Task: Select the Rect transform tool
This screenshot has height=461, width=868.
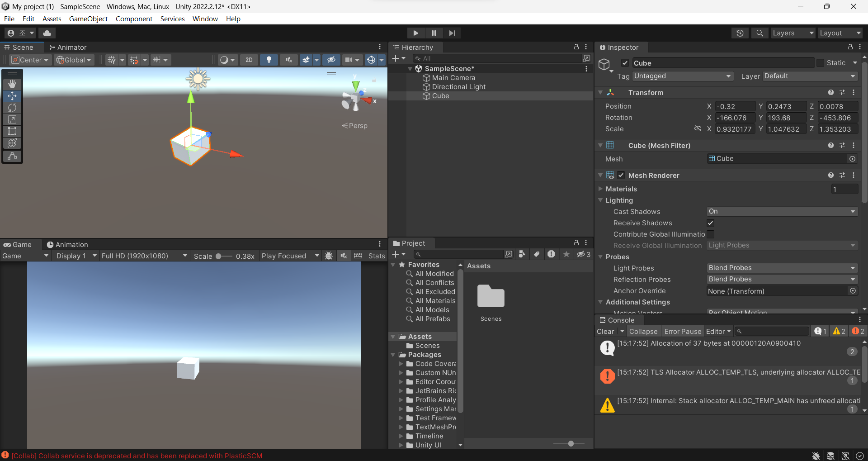Action: (x=12, y=131)
